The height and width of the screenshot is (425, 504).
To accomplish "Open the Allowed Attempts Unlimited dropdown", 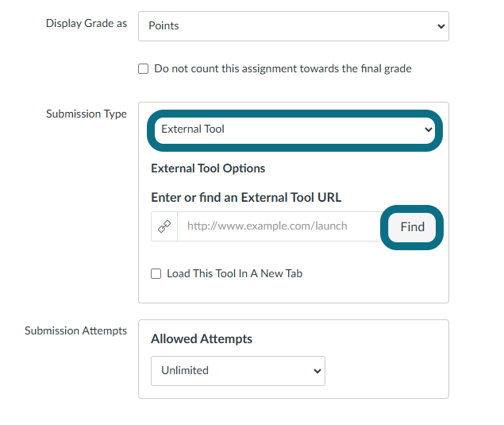I will [238, 371].
